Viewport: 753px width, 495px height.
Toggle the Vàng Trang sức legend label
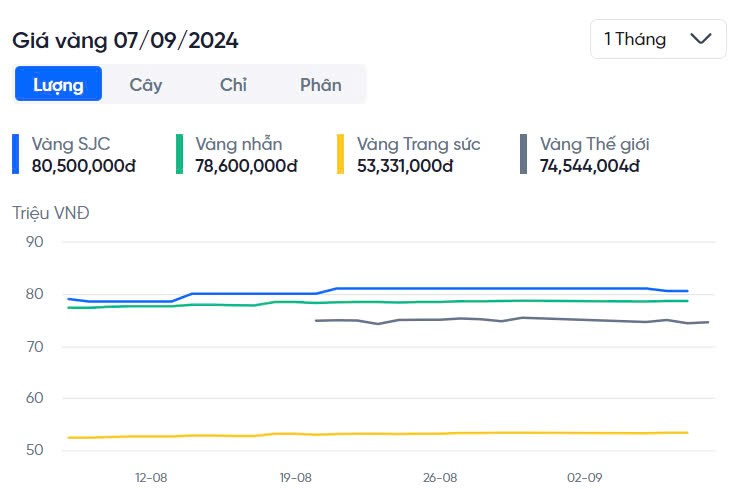(418, 144)
